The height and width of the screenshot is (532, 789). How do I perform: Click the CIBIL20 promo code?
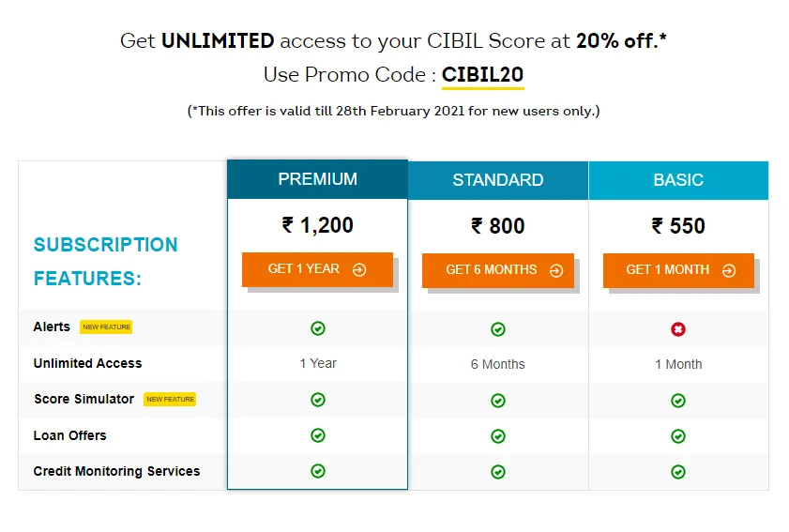click(x=482, y=75)
